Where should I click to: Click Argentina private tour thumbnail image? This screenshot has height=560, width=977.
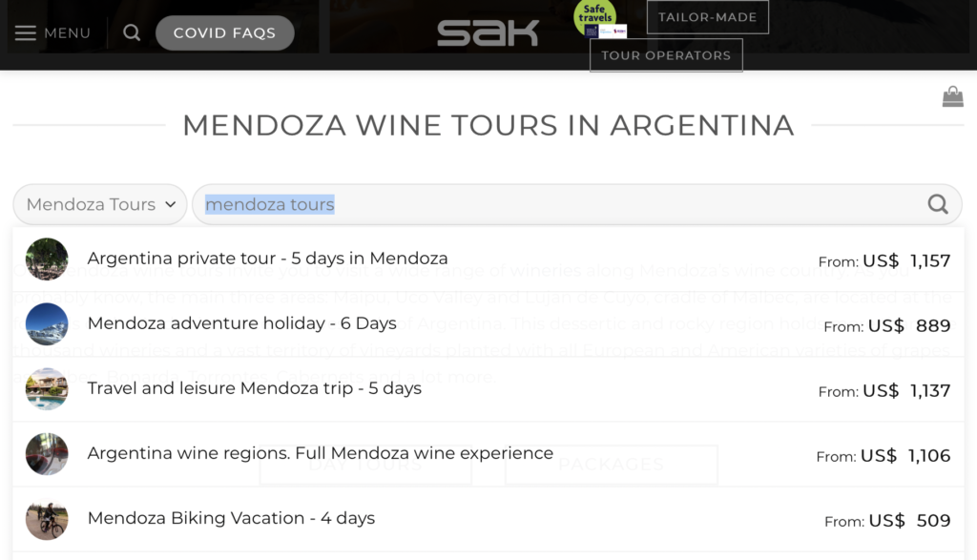[x=47, y=259]
